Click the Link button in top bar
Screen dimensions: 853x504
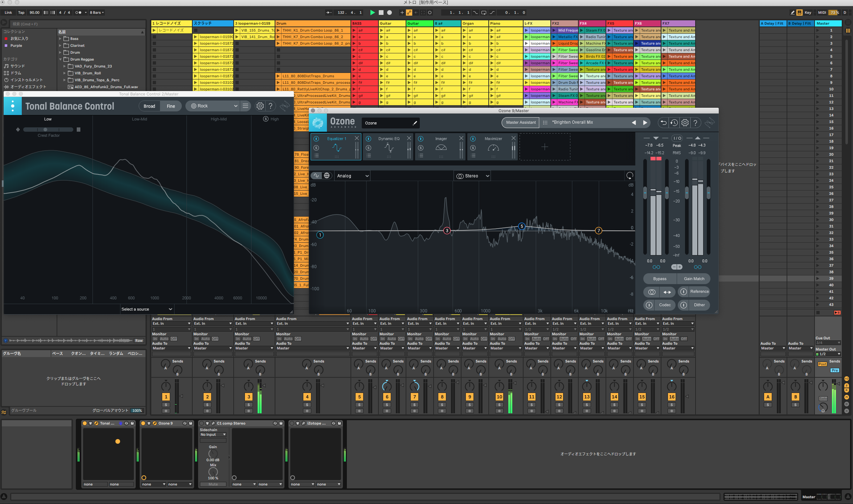pos(8,12)
